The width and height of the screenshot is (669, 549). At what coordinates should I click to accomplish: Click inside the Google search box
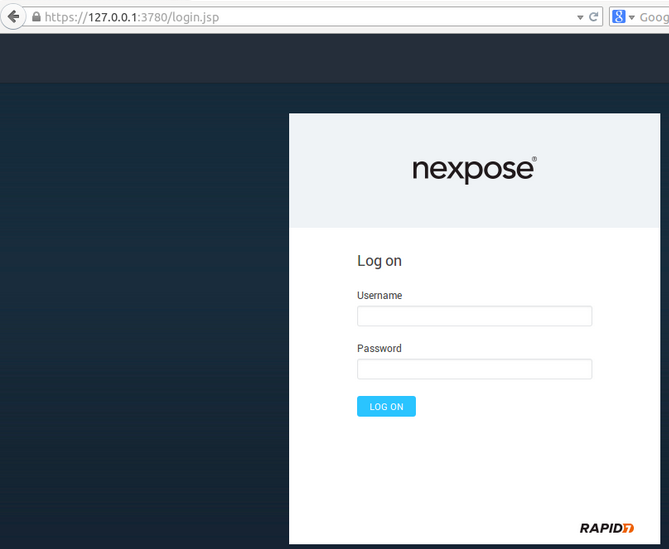(x=653, y=17)
